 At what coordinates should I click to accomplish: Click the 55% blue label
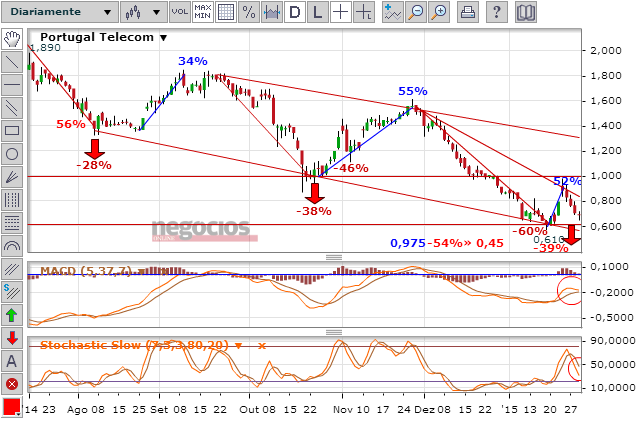(x=413, y=91)
